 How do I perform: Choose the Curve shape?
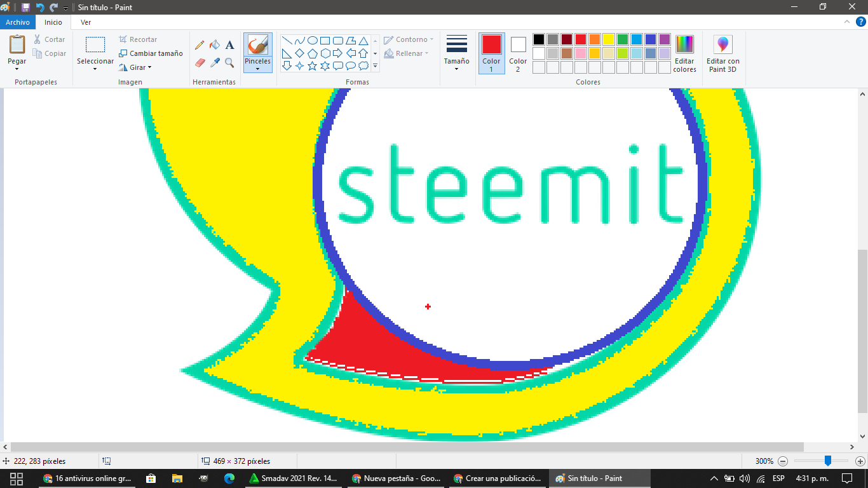[x=300, y=41]
